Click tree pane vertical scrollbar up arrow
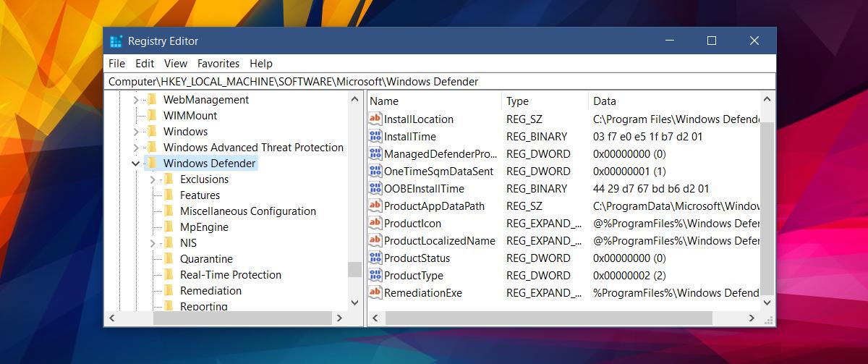Screen dimensions: 868x364 [354, 100]
